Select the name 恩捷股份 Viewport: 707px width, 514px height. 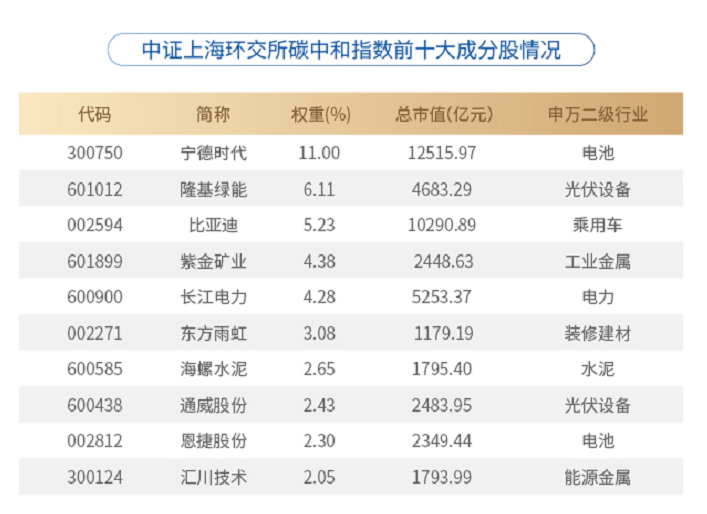coord(213,441)
